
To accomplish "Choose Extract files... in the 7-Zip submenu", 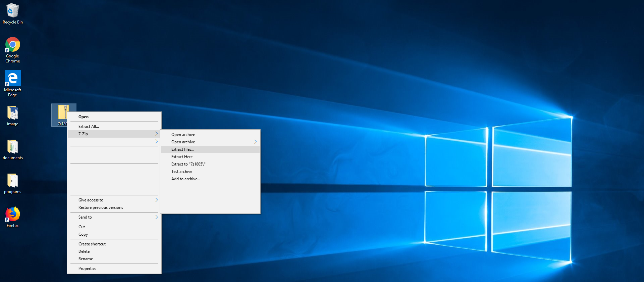I will (x=210, y=149).
